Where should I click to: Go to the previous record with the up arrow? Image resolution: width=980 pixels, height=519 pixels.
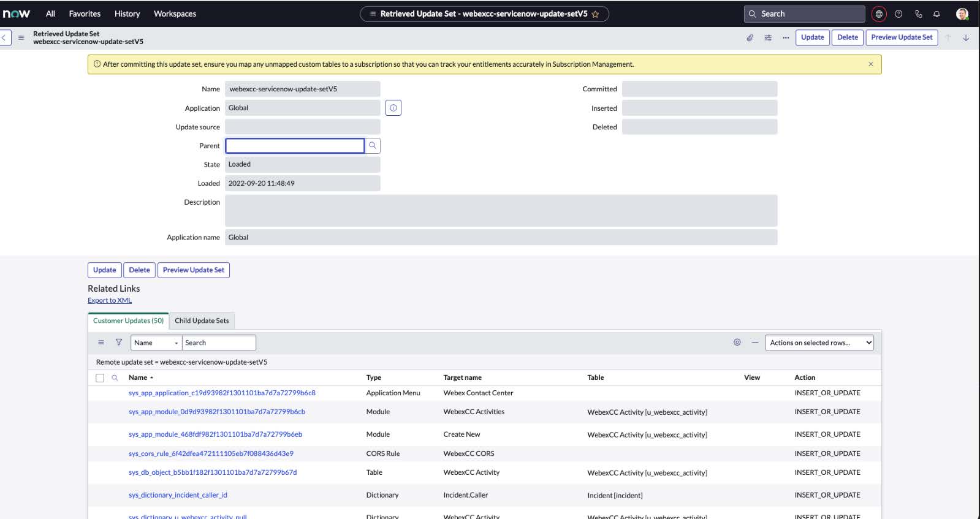(x=948, y=37)
